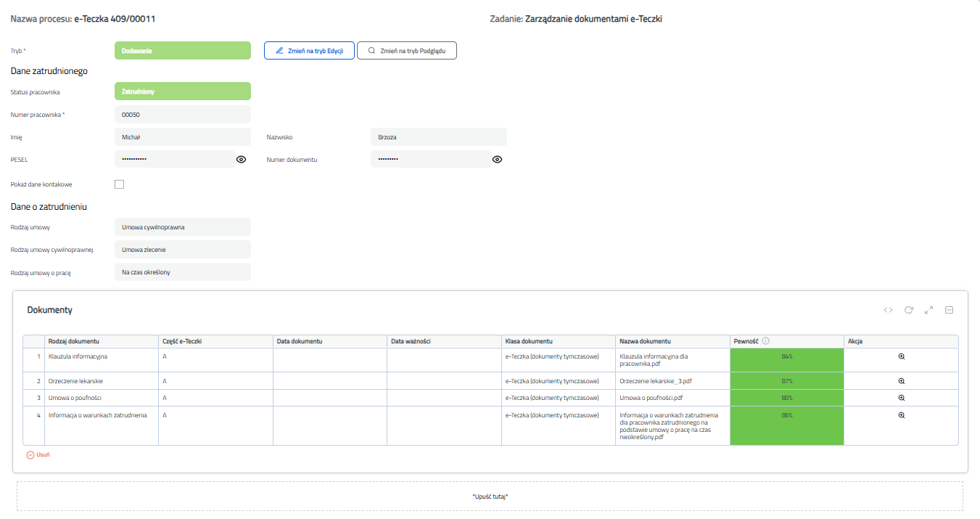Click Status pracownika field Zatrudniony
This screenshot has height=519, width=980.
[x=183, y=91]
